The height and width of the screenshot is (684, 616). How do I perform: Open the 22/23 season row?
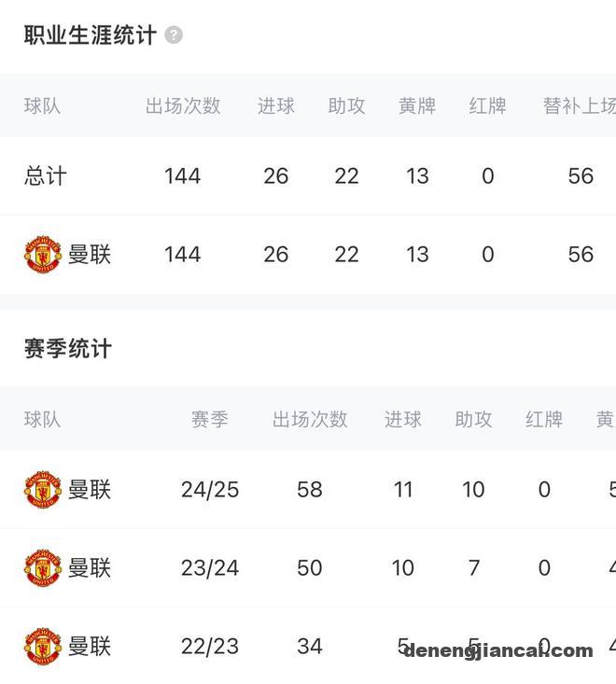[x=308, y=646]
